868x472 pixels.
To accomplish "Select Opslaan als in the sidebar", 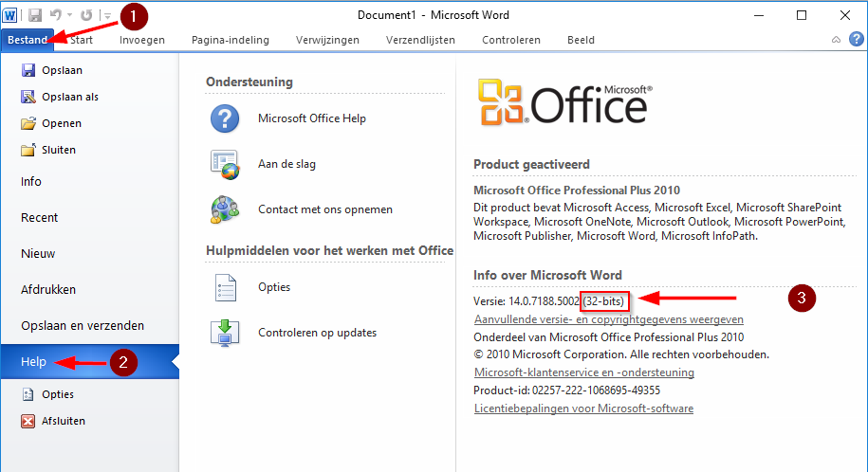I will coord(69,97).
